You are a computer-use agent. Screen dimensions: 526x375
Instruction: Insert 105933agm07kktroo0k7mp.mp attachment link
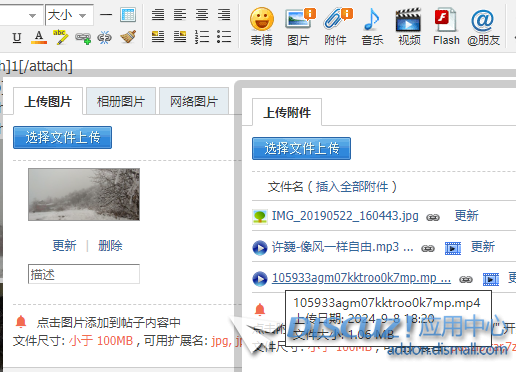click(x=361, y=278)
